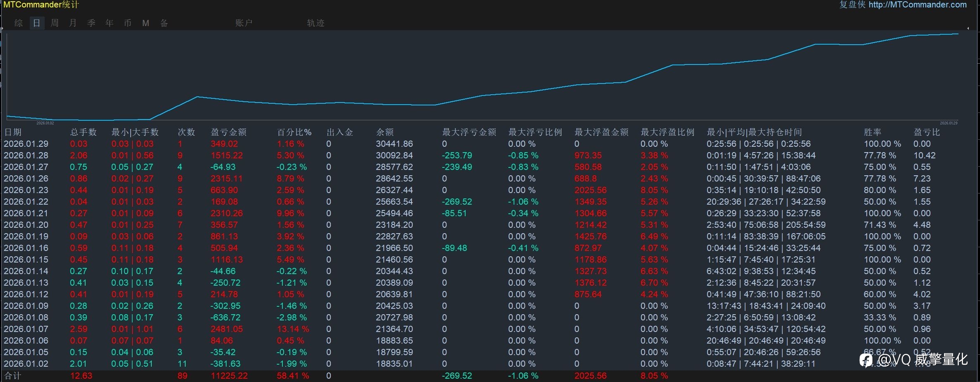Click the 次数 column header
Viewport: 980px width, 382px height.
186,132
